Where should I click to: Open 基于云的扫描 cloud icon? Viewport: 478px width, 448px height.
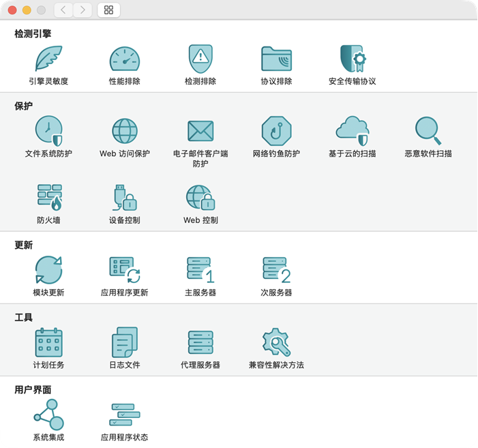(x=353, y=131)
